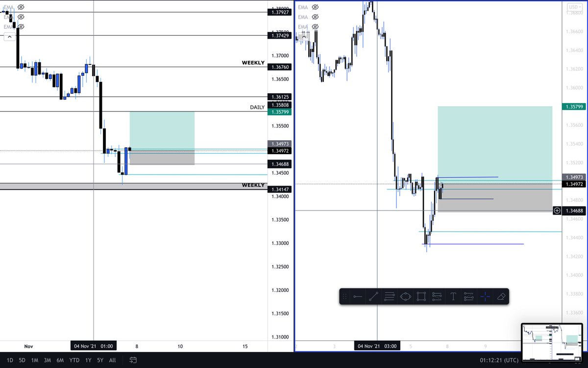Open the USD currency dropdown
Screen dimensions: 588x368
point(574,7)
